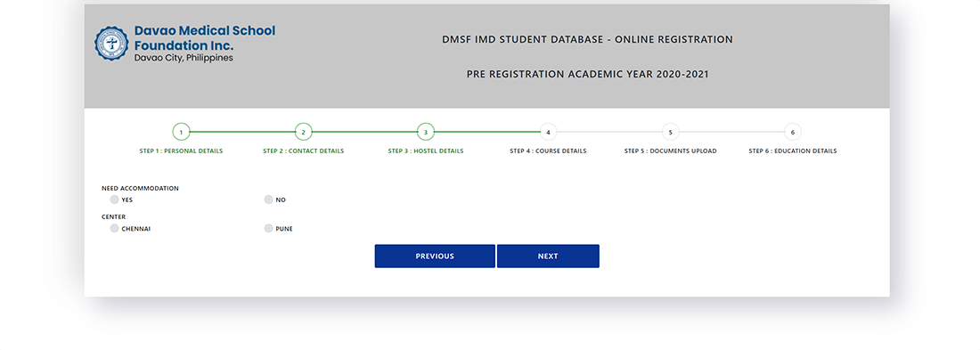
Task: Choose YES for need accommodation
Action: click(x=114, y=199)
